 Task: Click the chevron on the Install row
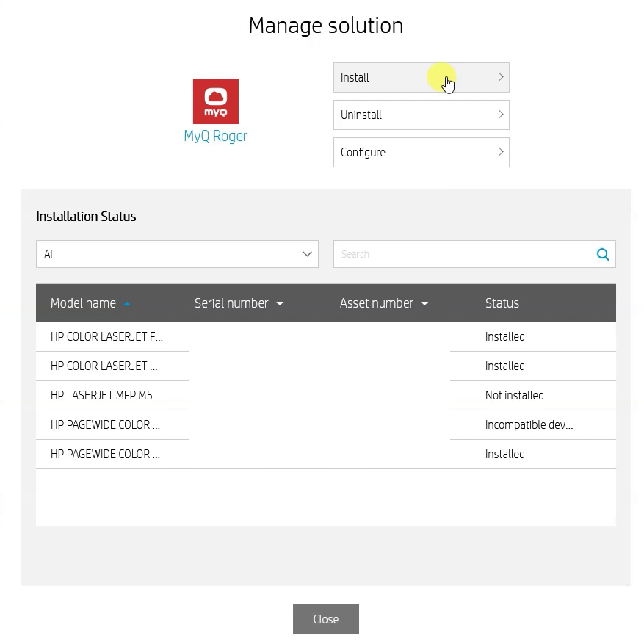tap(500, 77)
